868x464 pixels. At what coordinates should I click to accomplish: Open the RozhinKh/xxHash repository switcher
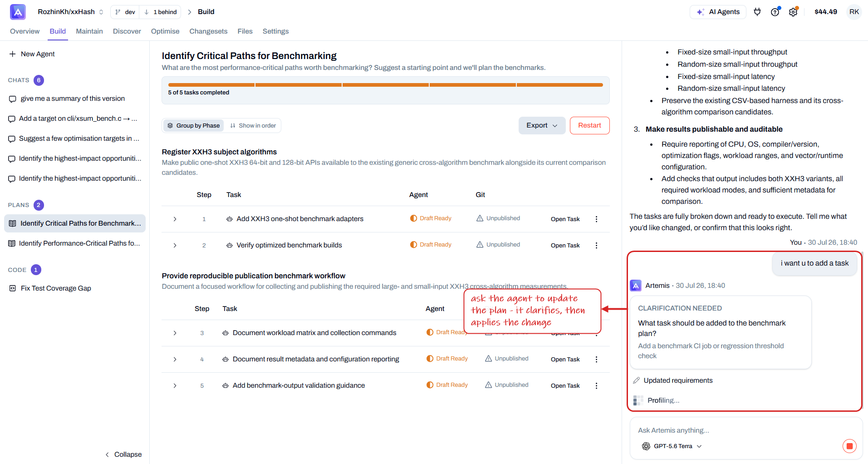pyautogui.click(x=70, y=12)
